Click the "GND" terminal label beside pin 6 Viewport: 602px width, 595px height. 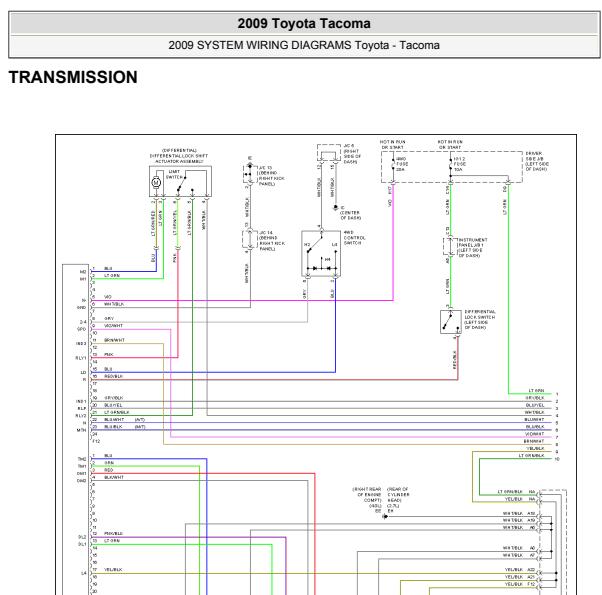click(x=82, y=308)
